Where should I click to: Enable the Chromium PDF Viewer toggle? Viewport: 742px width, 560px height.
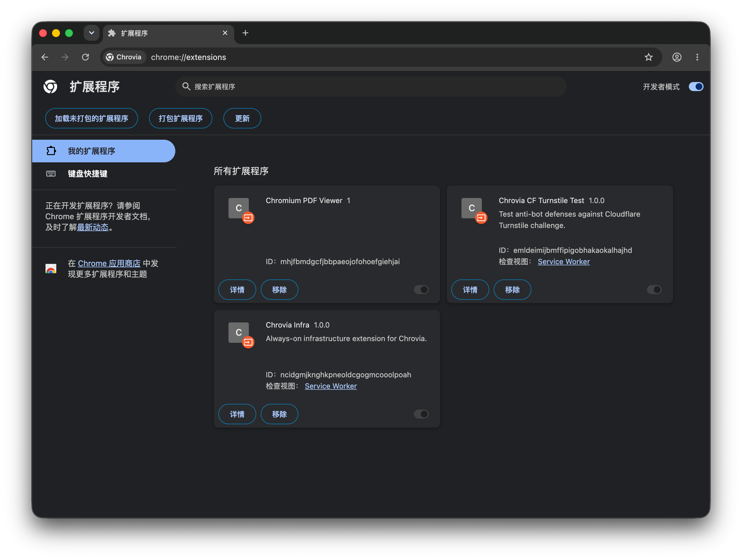[x=421, y=290]
